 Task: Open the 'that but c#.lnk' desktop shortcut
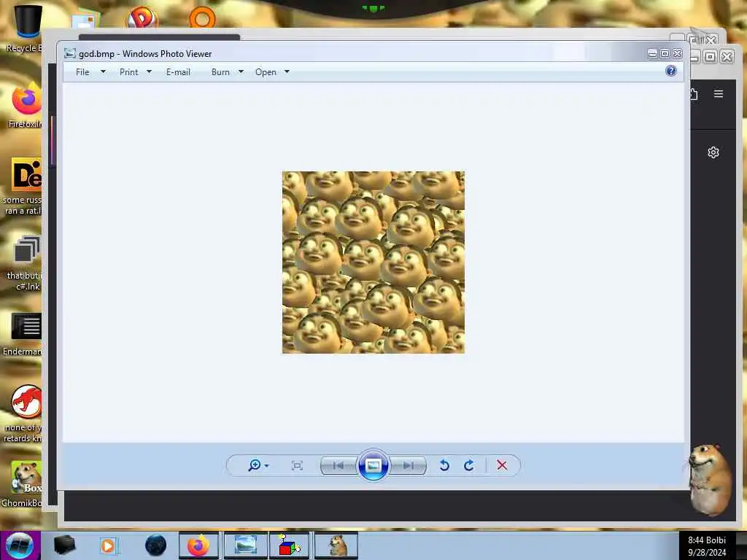[26, 262]
